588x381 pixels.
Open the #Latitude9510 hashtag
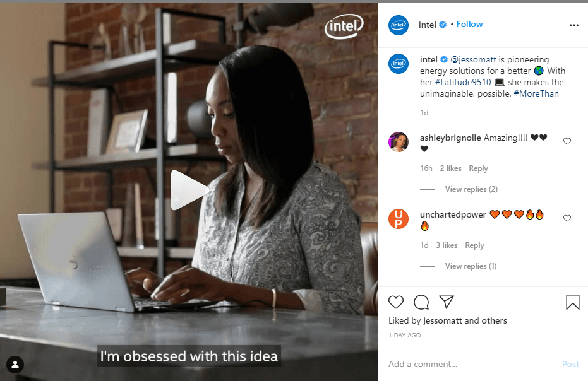(463, 82)
